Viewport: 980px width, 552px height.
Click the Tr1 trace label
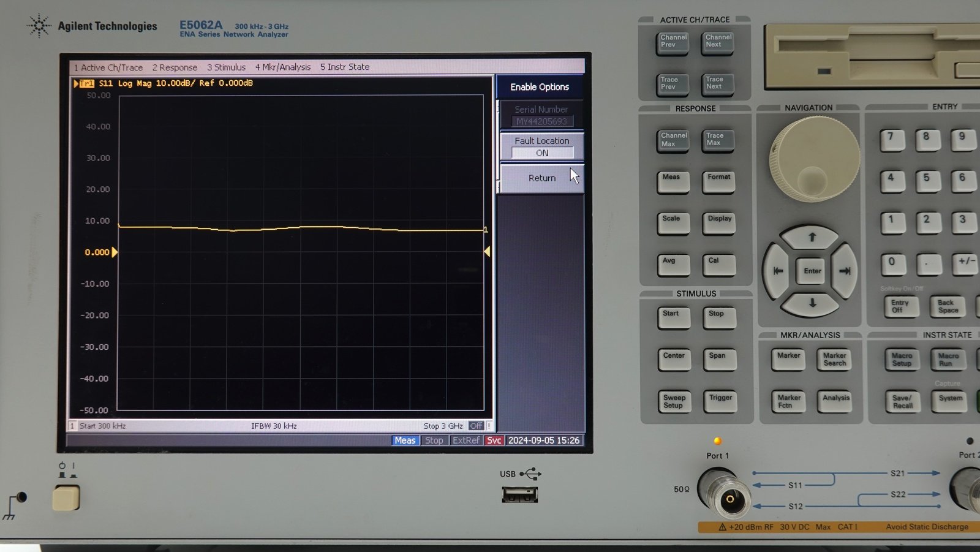pos(86,83)
